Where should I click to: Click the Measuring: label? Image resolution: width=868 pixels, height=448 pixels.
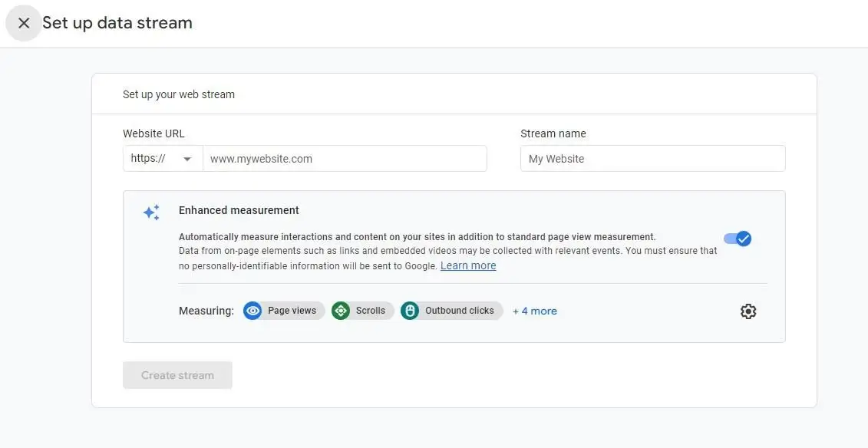206,311
